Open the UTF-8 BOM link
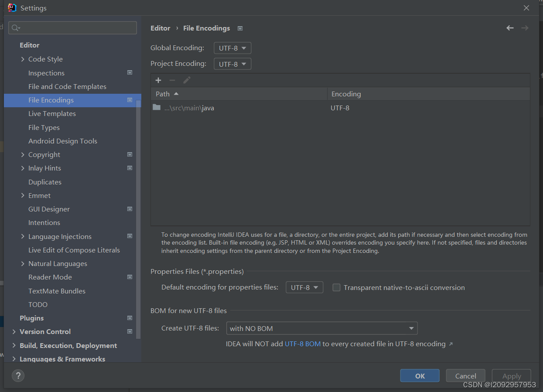Viewport: 543px width, 392px height. click(303, 344)
